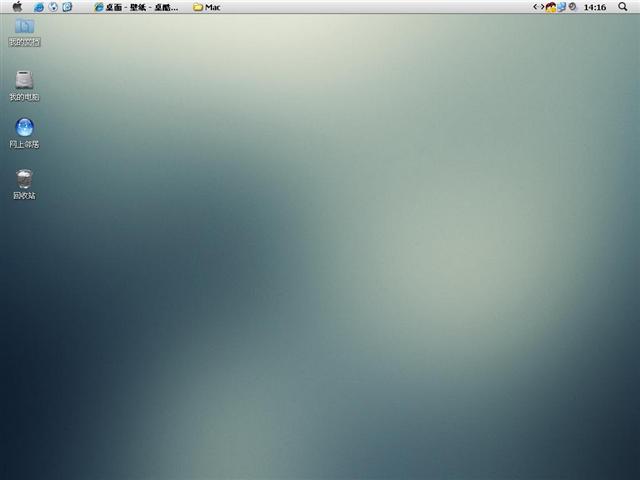The image size is (640, 480).
Task: Switch to the Mac folder window
Action: click(207, 7)
